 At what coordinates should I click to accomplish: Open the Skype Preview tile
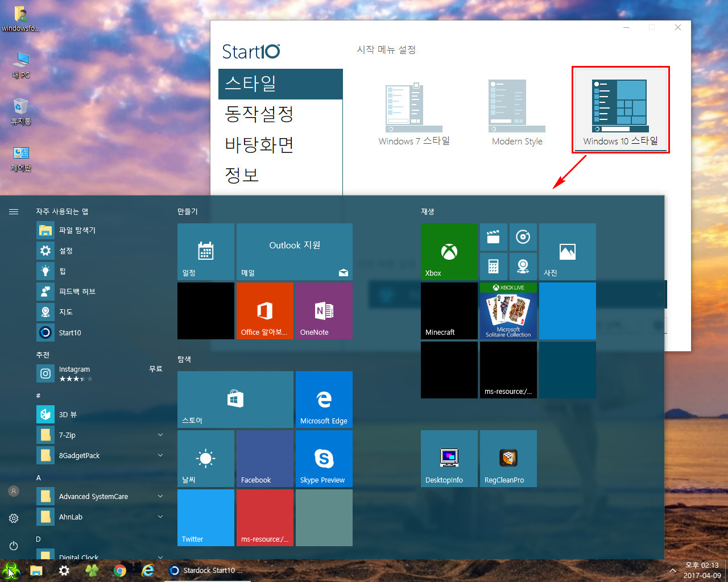click(324, 458)
